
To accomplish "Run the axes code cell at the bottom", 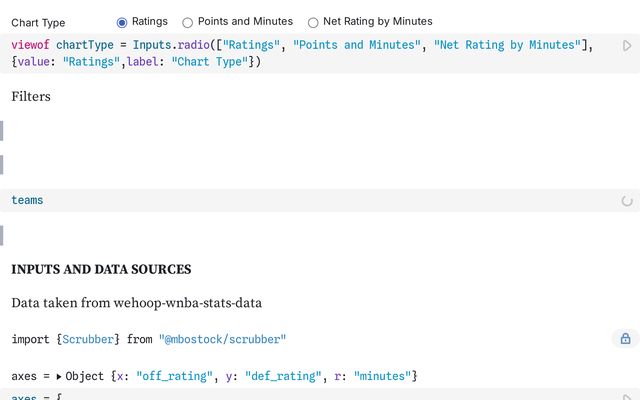I will click(x=627, y=397).
